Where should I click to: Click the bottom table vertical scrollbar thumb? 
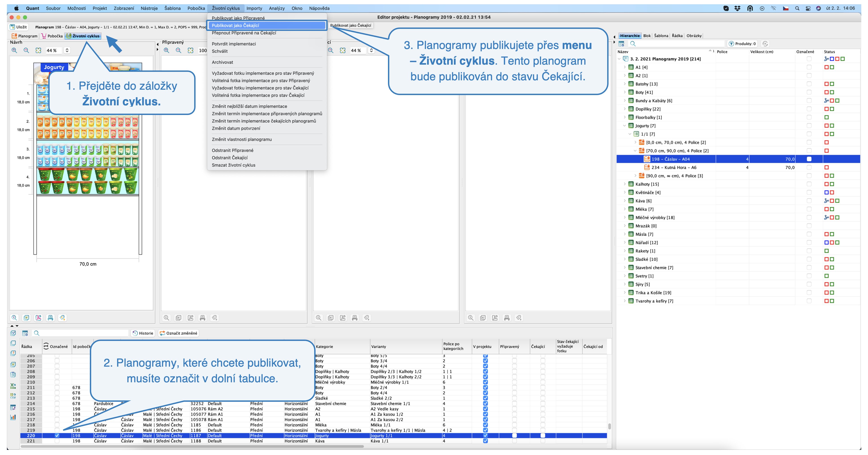[x=609, y=426]
